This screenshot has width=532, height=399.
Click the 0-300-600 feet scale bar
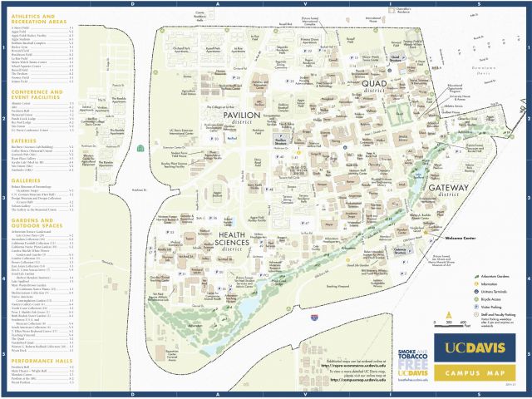coord(449,326)
